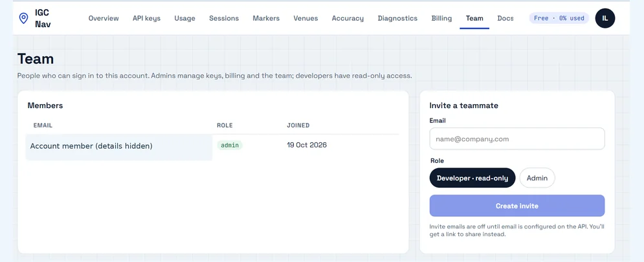Click the Create invite button
644x262 pixels.
click(x=517, y=206)
